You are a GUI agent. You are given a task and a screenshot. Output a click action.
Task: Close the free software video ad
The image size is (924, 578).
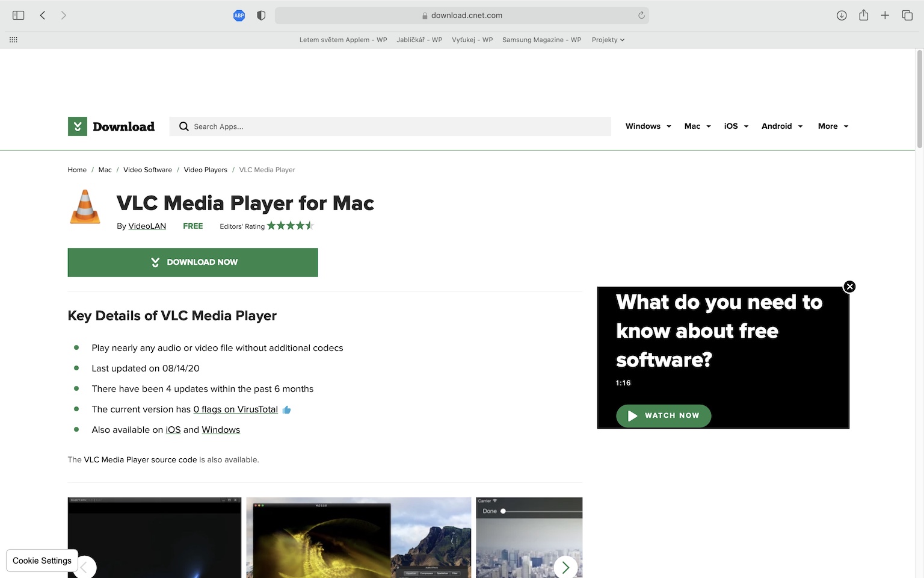(x=849, y=287)
